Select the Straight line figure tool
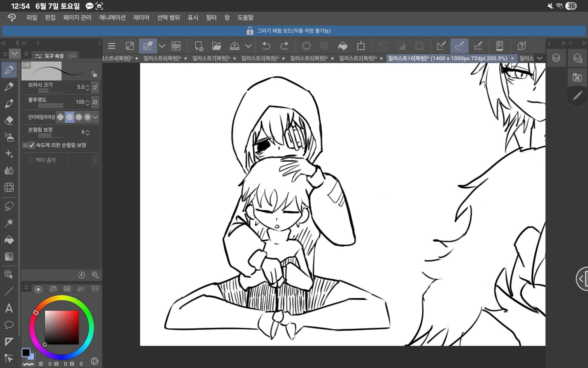The height and width of the screenshot is (368, 588). [x=9, y=291]
